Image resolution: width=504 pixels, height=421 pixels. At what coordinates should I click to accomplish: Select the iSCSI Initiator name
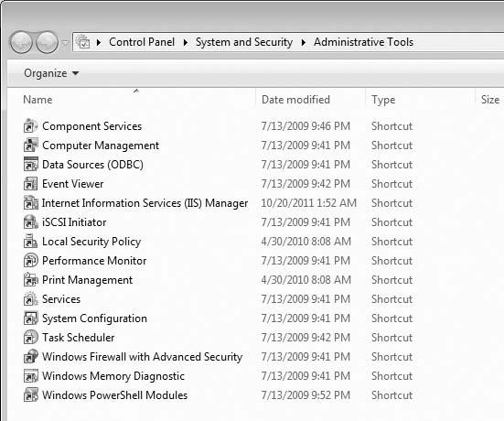click(x=74, y=222)
